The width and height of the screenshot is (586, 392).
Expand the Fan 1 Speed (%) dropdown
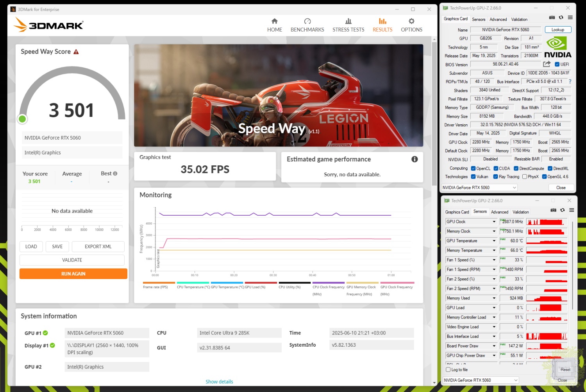tap(494, 260)
